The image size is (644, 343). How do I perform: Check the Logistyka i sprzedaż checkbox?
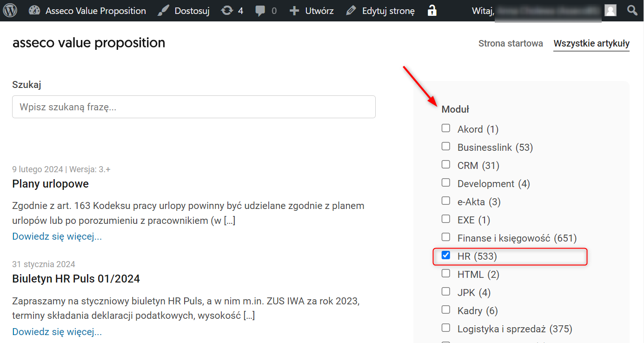(446, 328)
